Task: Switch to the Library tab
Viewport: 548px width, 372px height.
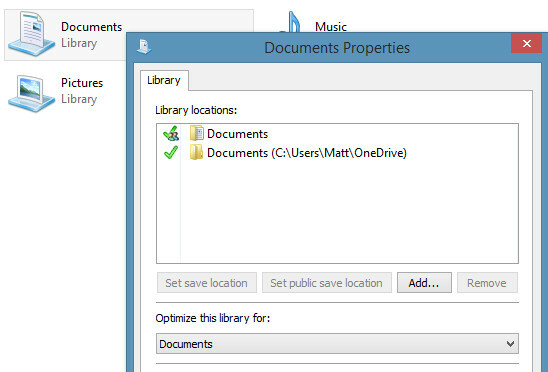Action: pyautogui.click(x=164, y=80)
